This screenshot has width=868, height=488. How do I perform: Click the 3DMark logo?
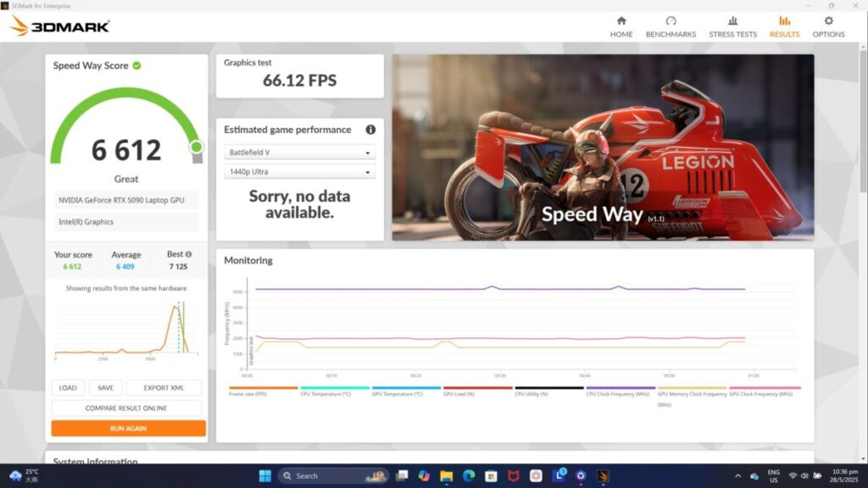point(60,25)
